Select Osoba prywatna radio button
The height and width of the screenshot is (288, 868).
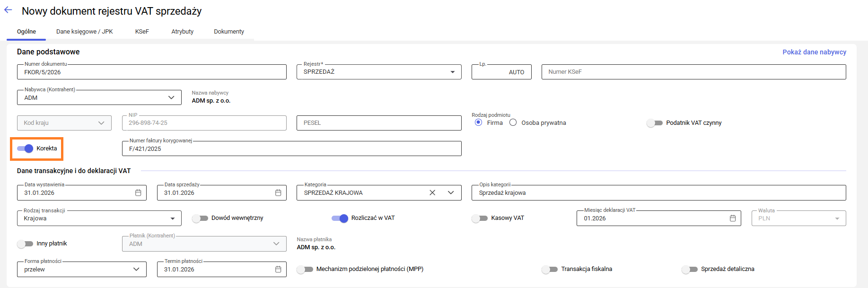pos(513,123)
